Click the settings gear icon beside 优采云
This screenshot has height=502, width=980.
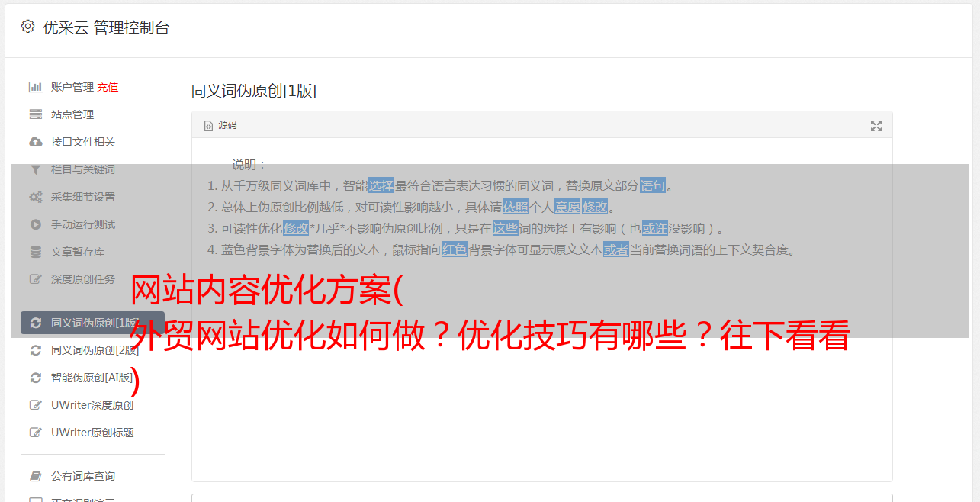tap(28, 27)
